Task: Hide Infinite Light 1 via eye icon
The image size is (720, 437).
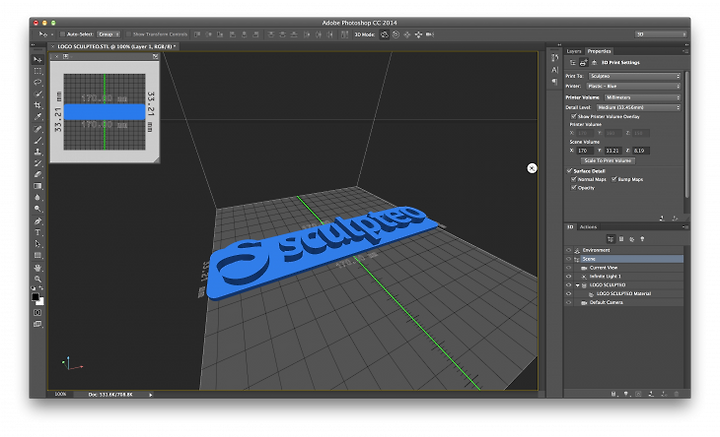Action: tap(568, 276)
